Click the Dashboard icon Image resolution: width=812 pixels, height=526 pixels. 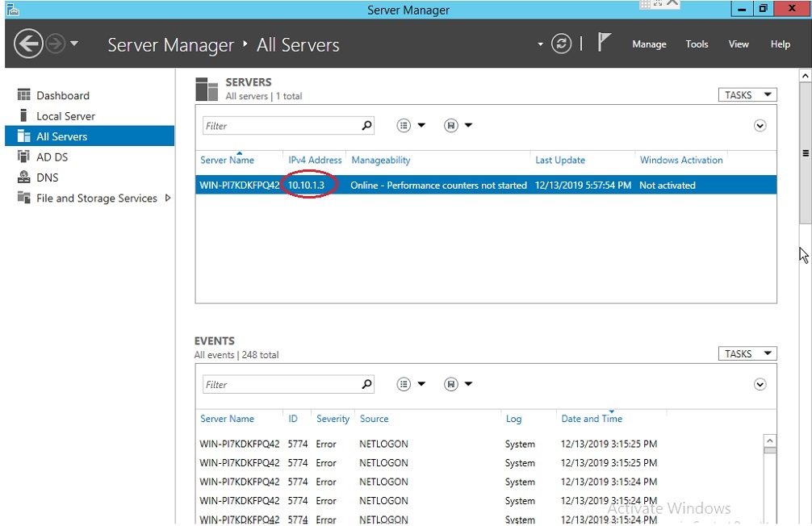(24, 94)
